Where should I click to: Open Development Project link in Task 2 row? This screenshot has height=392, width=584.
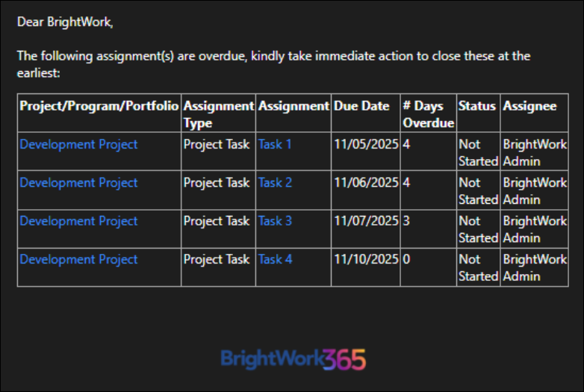78,183
